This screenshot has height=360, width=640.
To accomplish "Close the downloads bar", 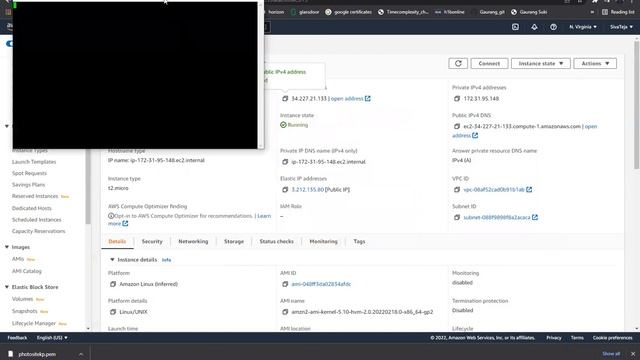I will 633,354.
